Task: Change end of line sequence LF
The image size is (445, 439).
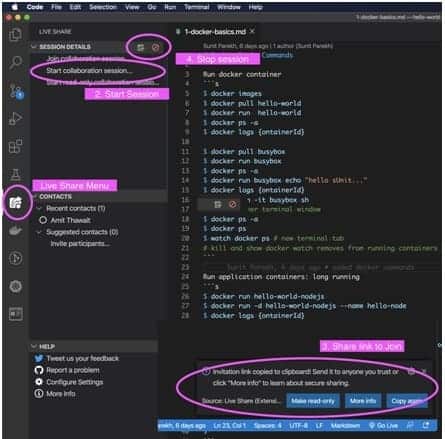Action: [x=319, y=426]
